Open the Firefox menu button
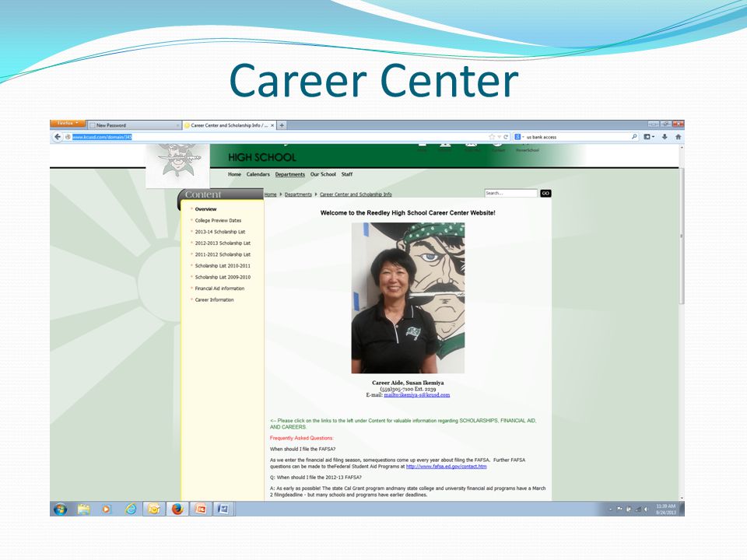Image resolution: width=747 pixels, height=560 pixels. [x=68, y=124]
